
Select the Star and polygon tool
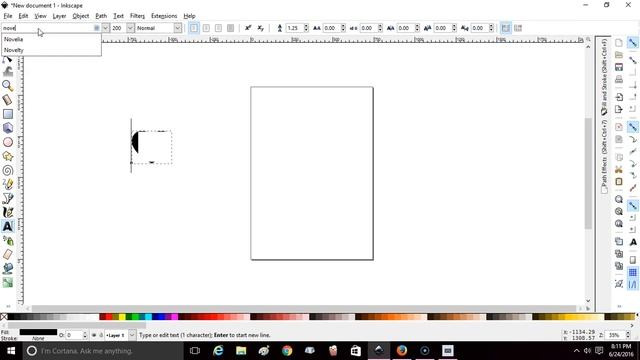point(7,156)
